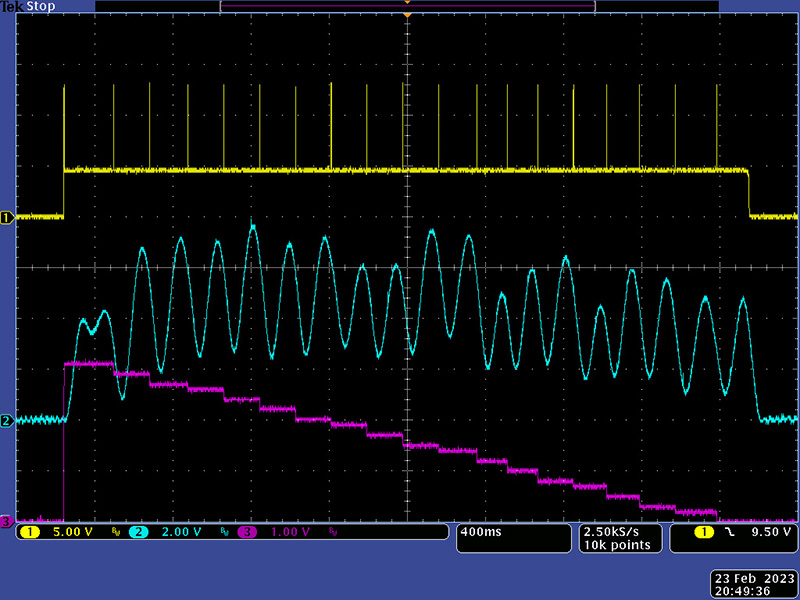800x600 pixels.
Task: Select the 1.00 V channel 3 scale readout
Action: (x=289, y=532)
